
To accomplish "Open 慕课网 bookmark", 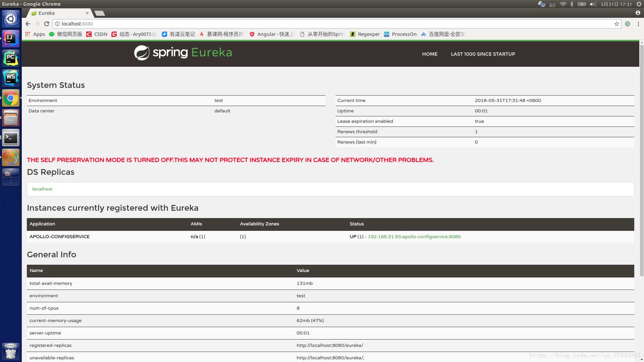I will 222,34.
